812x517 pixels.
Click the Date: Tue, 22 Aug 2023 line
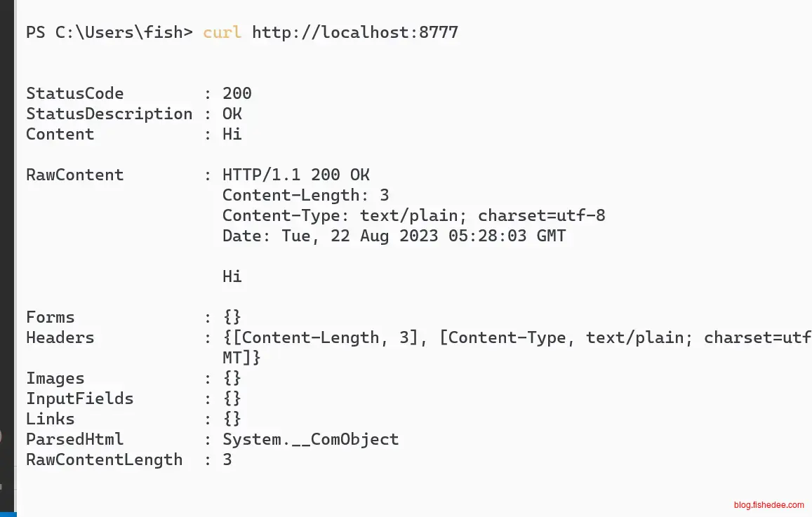(x=394, y=236)
